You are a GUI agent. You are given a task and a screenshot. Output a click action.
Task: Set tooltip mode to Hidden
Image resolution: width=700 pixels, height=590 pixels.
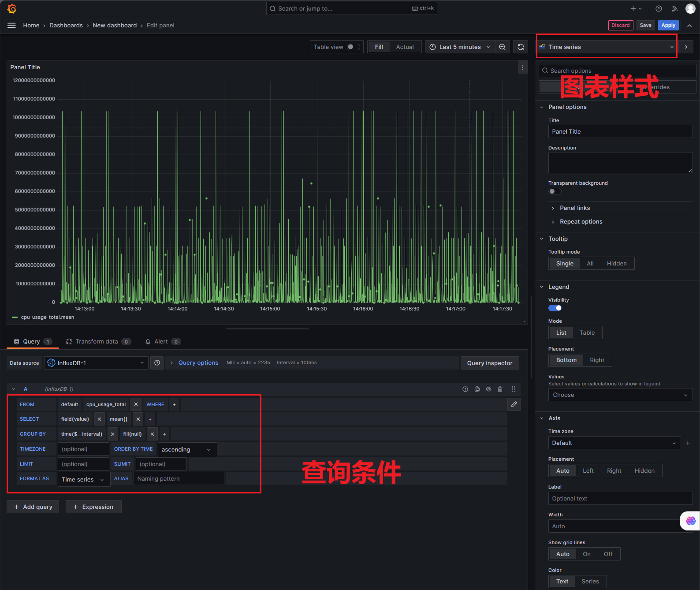(x=616, y=263)
